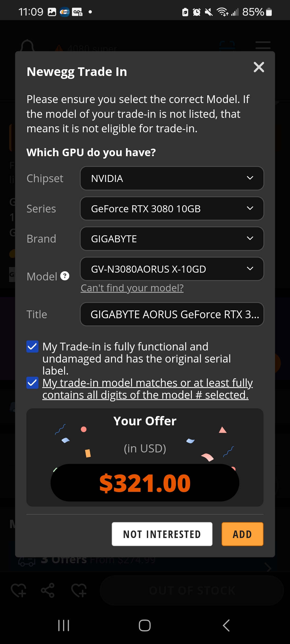Screen dimensions: 290x644
Task: Open the trade-in model matching terms link
Action: pos(147,389)
